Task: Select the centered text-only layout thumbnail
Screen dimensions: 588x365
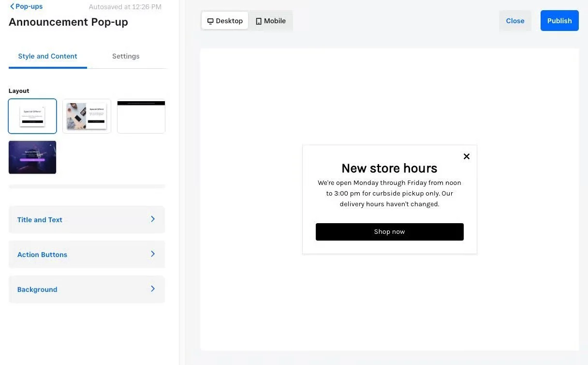Action: (32, 116)
